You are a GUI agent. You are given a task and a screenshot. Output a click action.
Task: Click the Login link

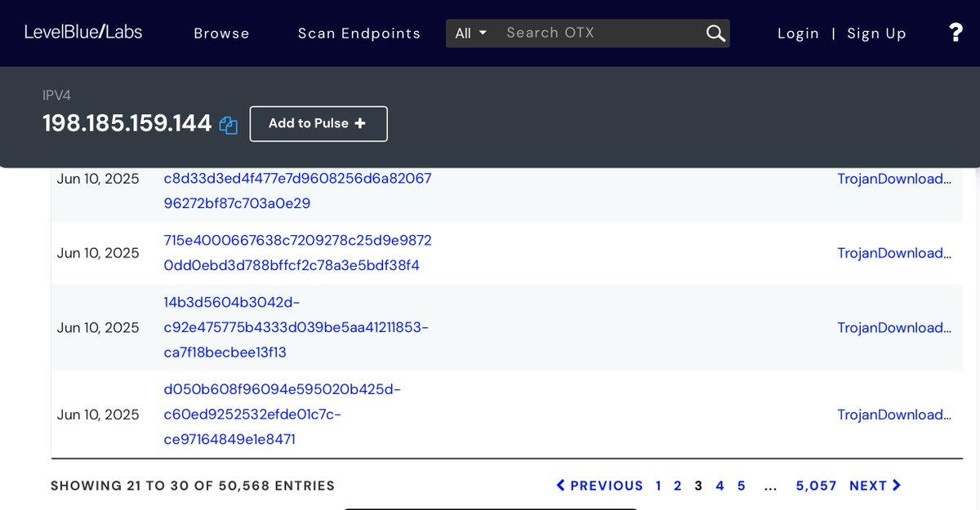click(x=798, y=33)
